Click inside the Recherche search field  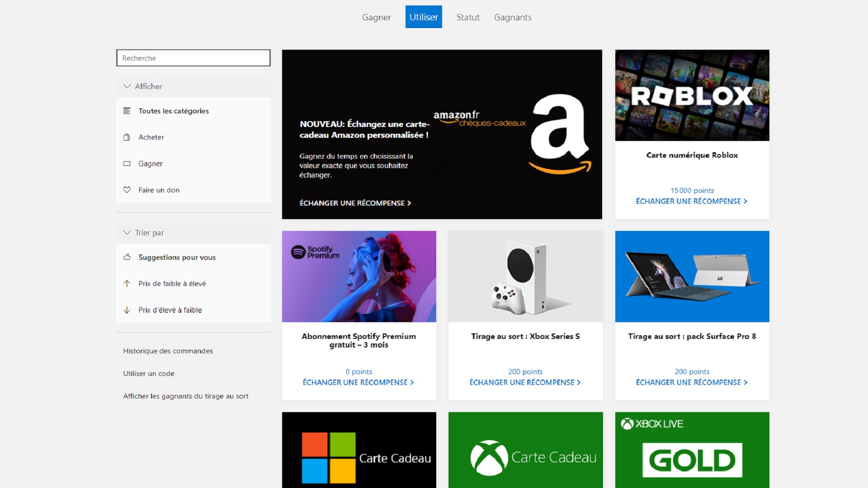click(x=193, y=58)
